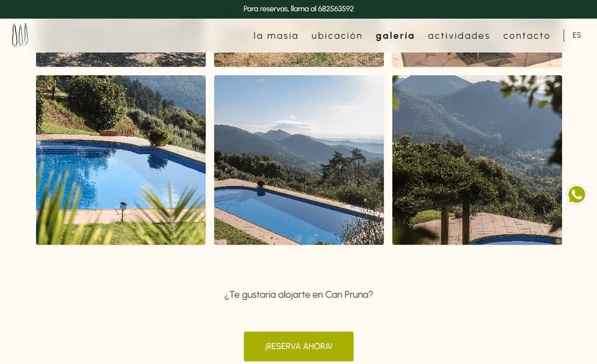Go to the la masia menu item

tap(275, 36)
